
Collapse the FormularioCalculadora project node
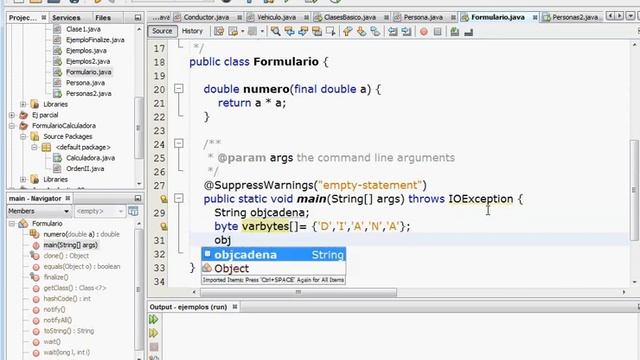[x=12, y=126]
